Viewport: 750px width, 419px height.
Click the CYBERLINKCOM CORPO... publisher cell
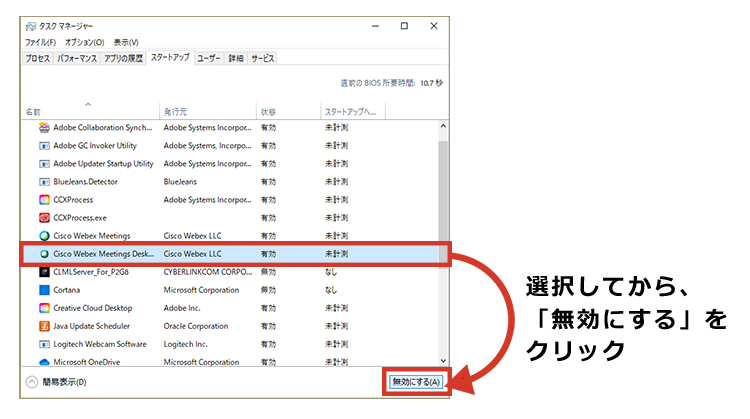[x=208, y=272]
